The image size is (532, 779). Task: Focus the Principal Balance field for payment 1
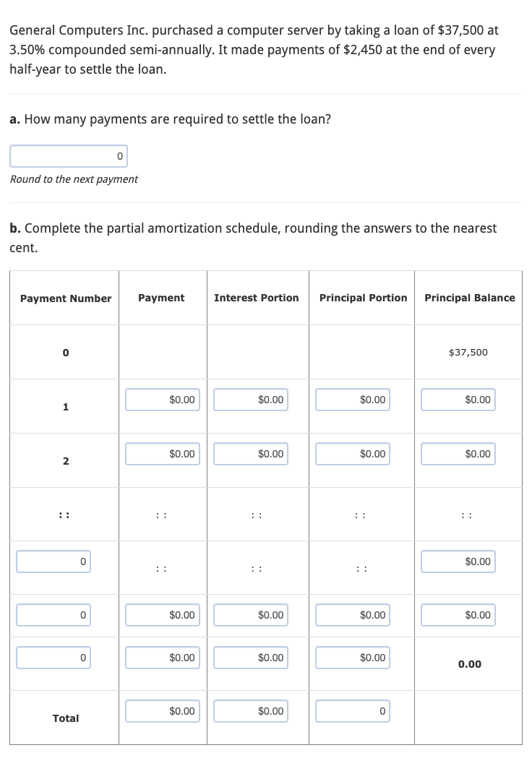[x=458, y=400]
